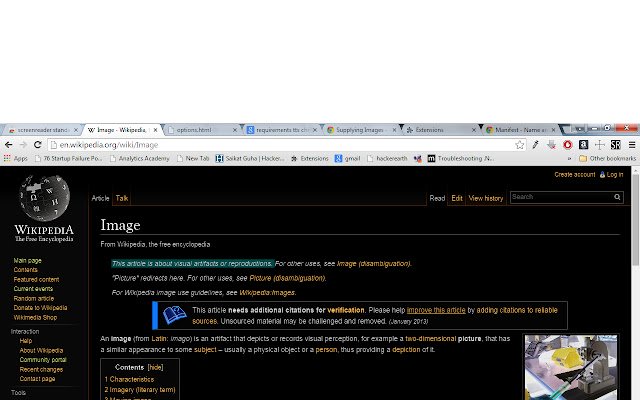Click the open book icon in citation notice

pyautogui.click(x=174, y=315)
